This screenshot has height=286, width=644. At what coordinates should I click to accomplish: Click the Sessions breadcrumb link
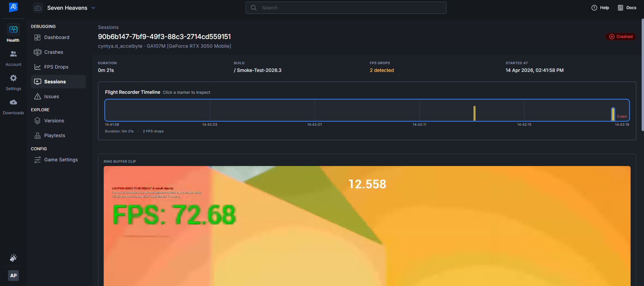point(108,27)
